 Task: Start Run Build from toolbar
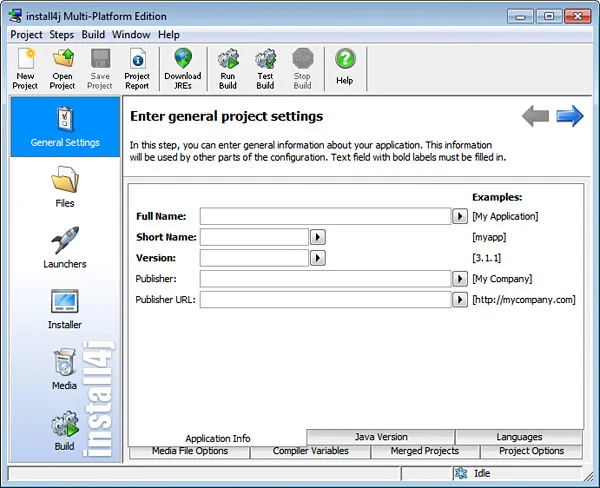[227, 62]
